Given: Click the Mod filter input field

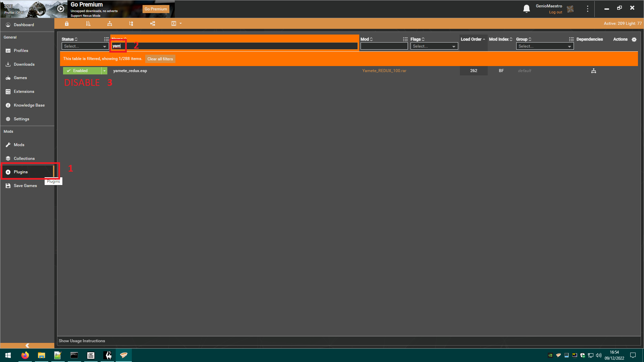Looking at the screenshot, I should coord(384,46).
